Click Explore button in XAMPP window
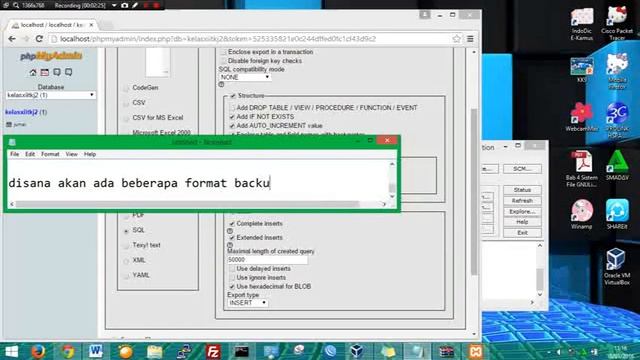The width and height of the screenshot is (640, 360). tap(522, 212)
